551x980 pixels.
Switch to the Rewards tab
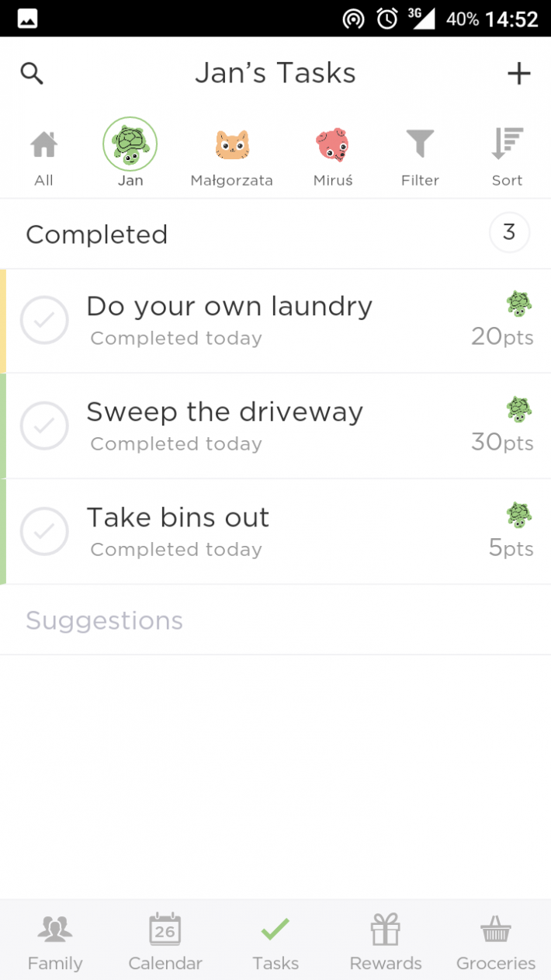tap(386, 941)
